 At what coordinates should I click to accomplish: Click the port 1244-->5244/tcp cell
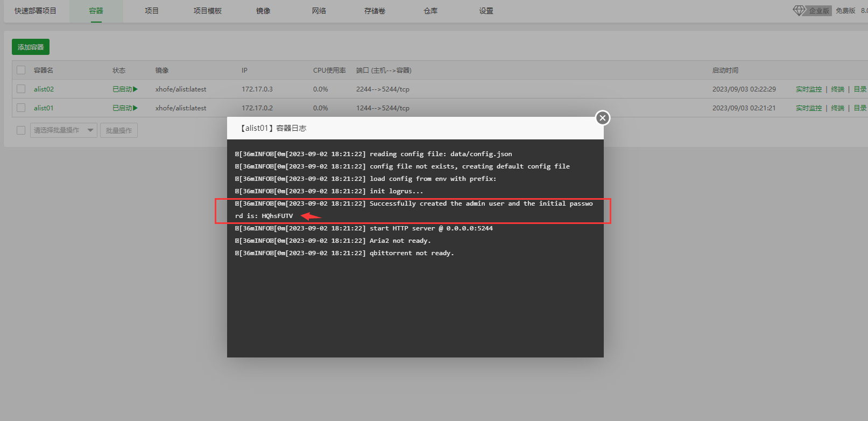point(383,108)
